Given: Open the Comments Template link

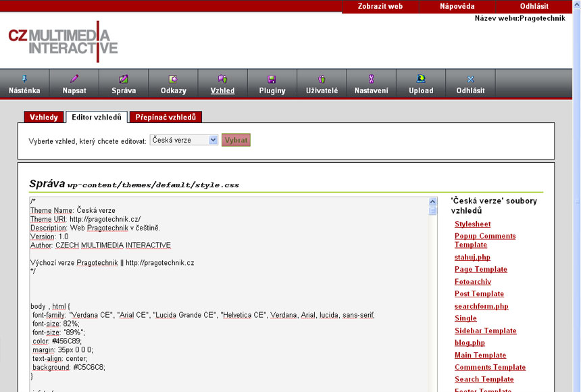Looking at the screenshot, I should (490, 367).
